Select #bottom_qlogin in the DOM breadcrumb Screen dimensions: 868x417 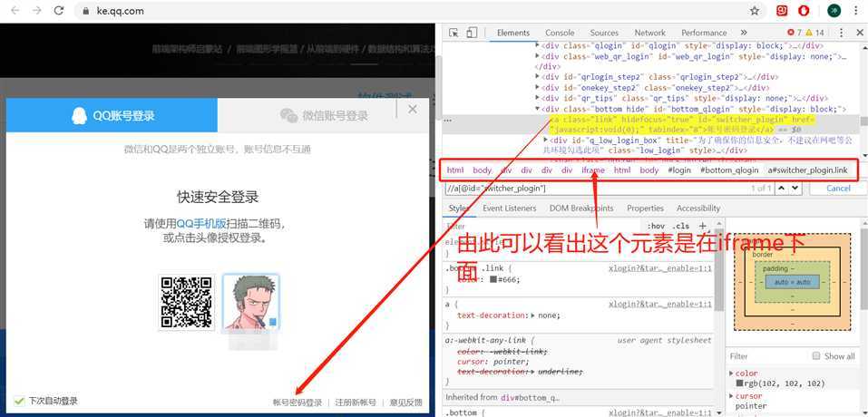729,170
